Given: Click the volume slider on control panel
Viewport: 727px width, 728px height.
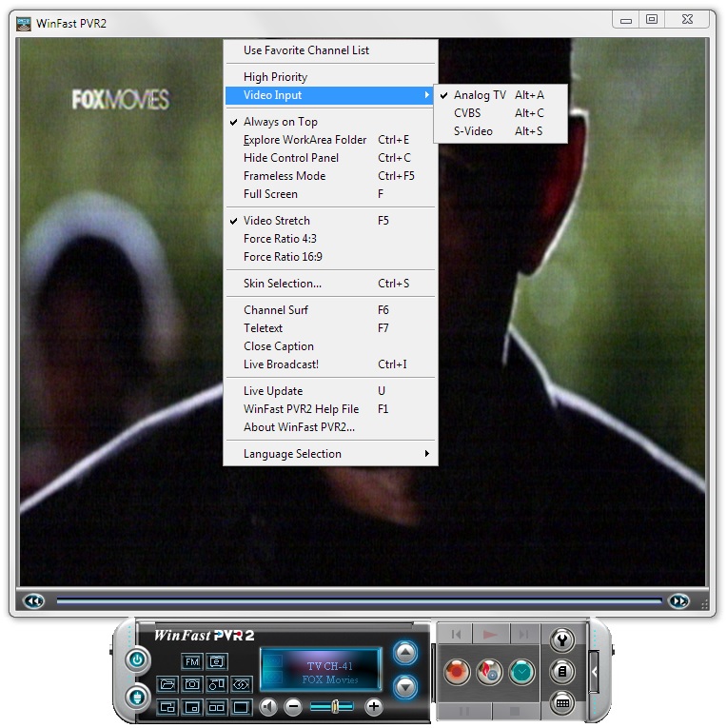Looking at the screenshot, I should (332, 707).
